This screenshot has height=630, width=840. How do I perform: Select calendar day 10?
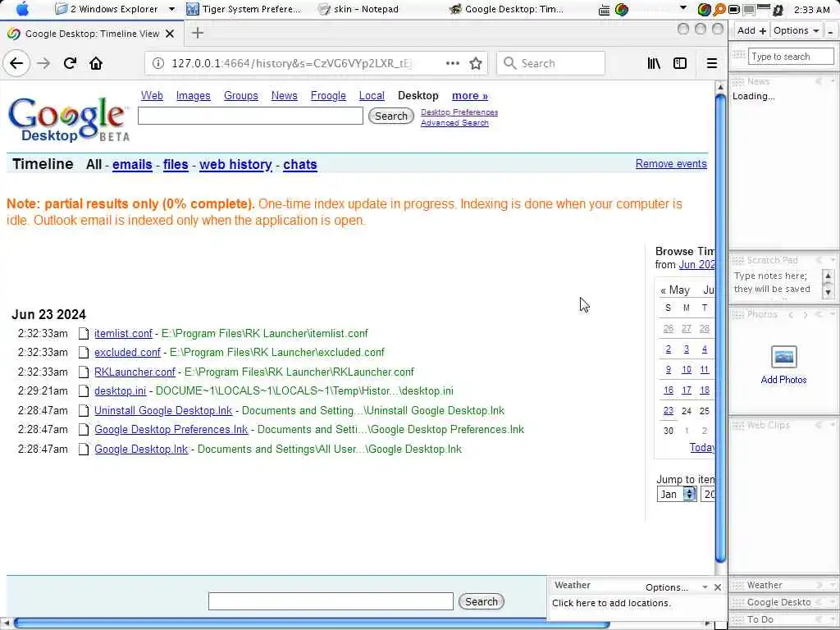pos(687,370)
